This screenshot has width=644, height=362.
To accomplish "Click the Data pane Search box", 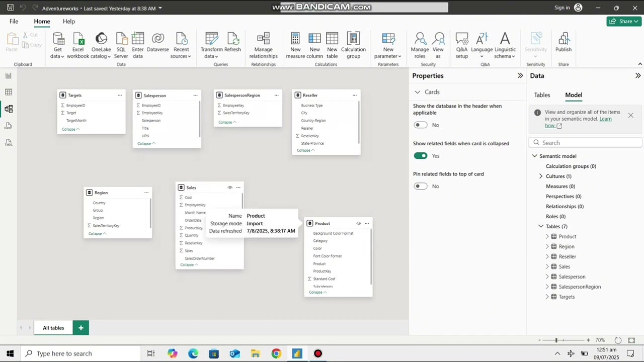I will click(585, 143).
